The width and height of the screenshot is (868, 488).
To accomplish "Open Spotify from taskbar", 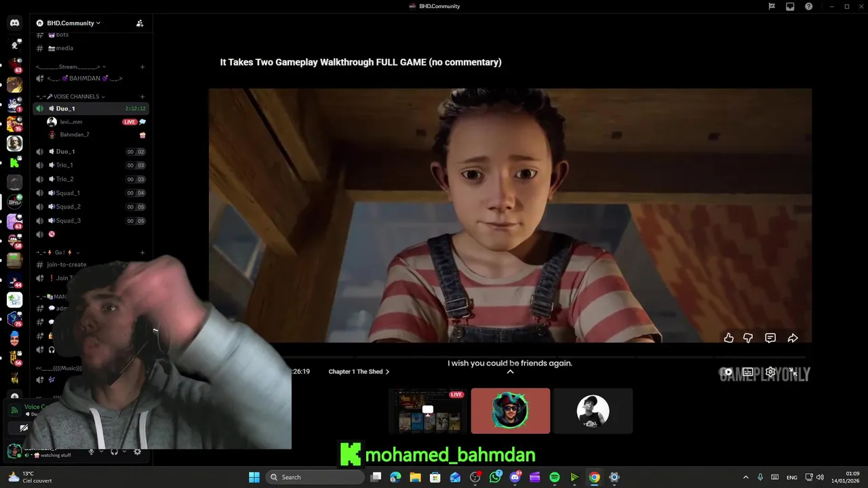I will pos(555,477).
